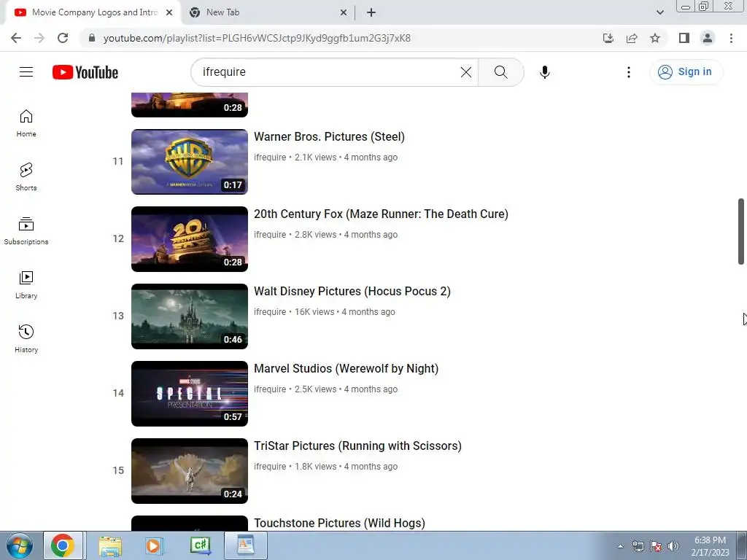Image resolution: width=747 pixels, height=560 pixels.
Task: Open YouTube settings three-dot menu
Action: click(628, 72)
